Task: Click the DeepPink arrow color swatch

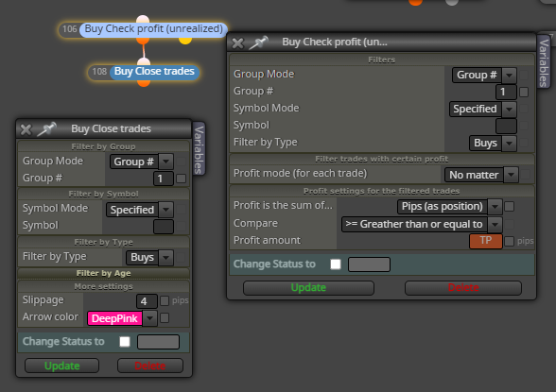Action: tap(114, 318)
